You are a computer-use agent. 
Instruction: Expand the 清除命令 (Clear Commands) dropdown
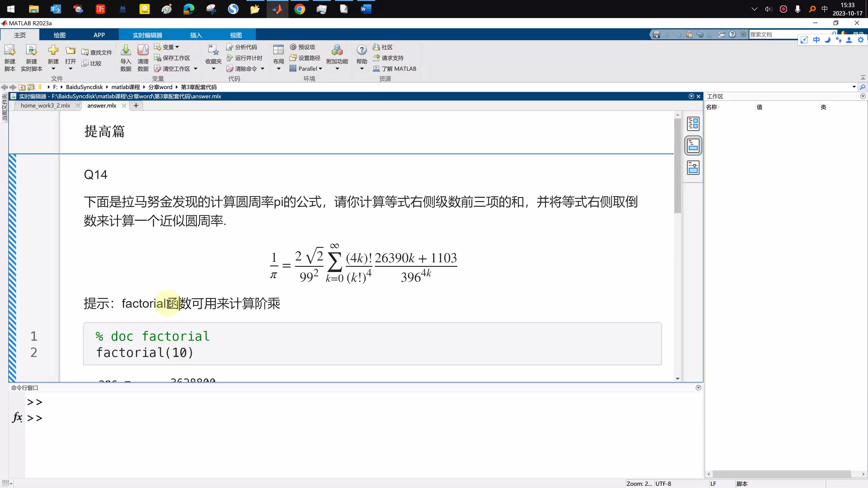[x=263, y=68]
